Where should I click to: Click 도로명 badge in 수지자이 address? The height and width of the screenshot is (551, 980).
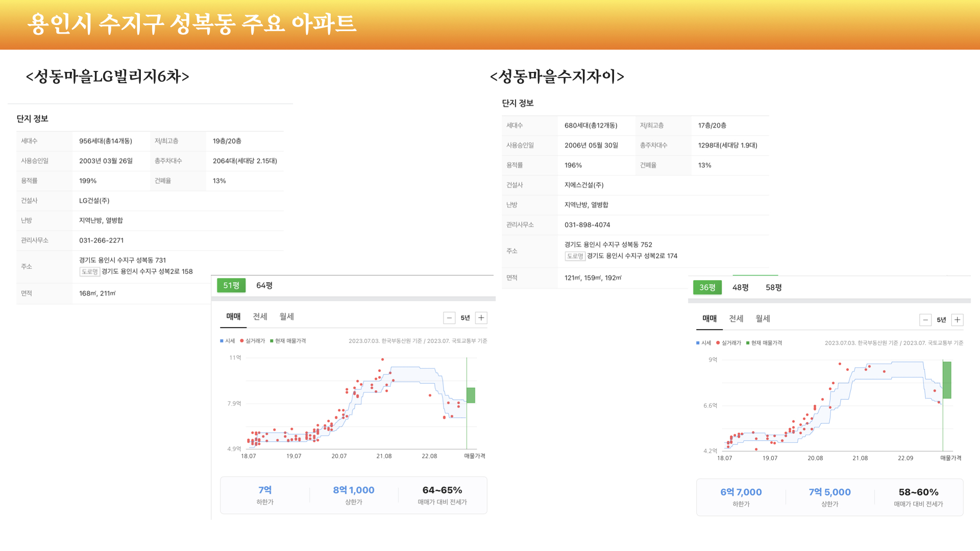575,256
